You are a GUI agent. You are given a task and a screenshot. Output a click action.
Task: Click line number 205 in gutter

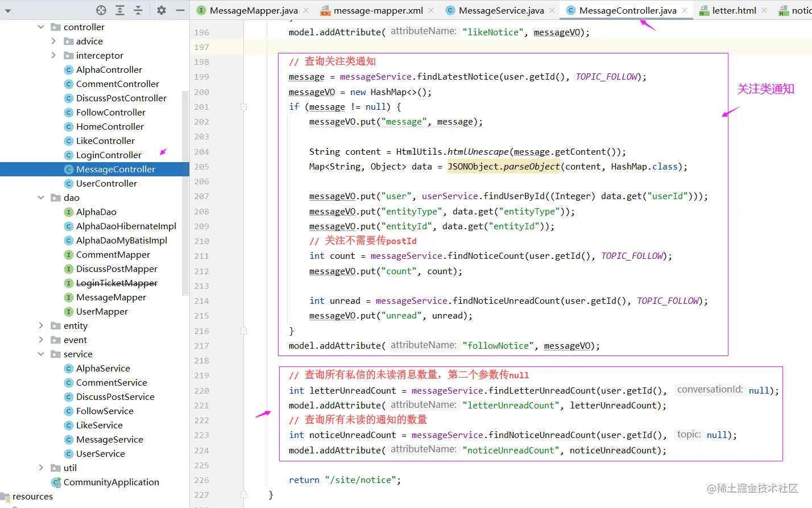click(201, 167)
